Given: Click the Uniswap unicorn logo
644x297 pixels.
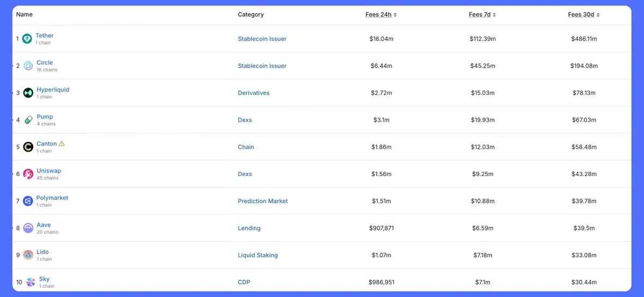Looking at the screenshot, I should pos(28,174).
